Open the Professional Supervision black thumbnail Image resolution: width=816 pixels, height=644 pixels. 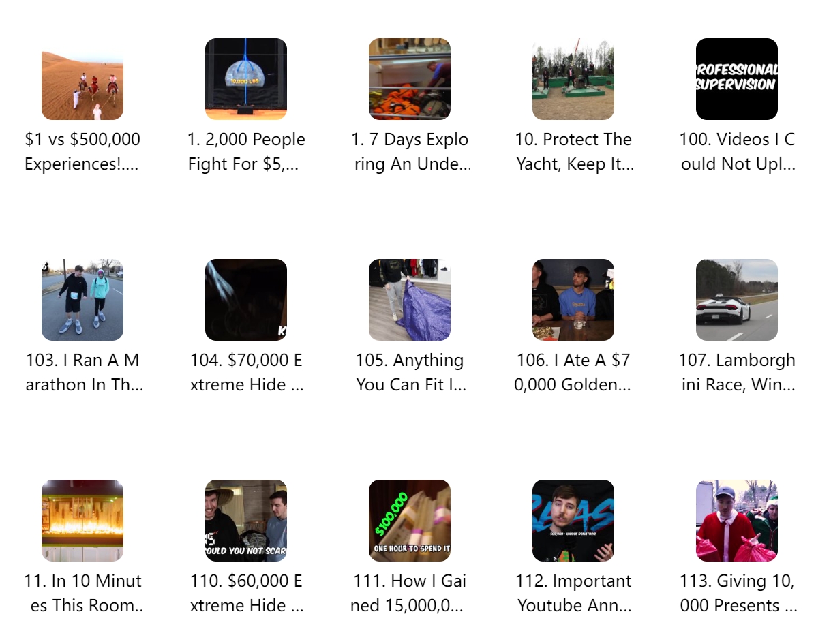(737, 79)
